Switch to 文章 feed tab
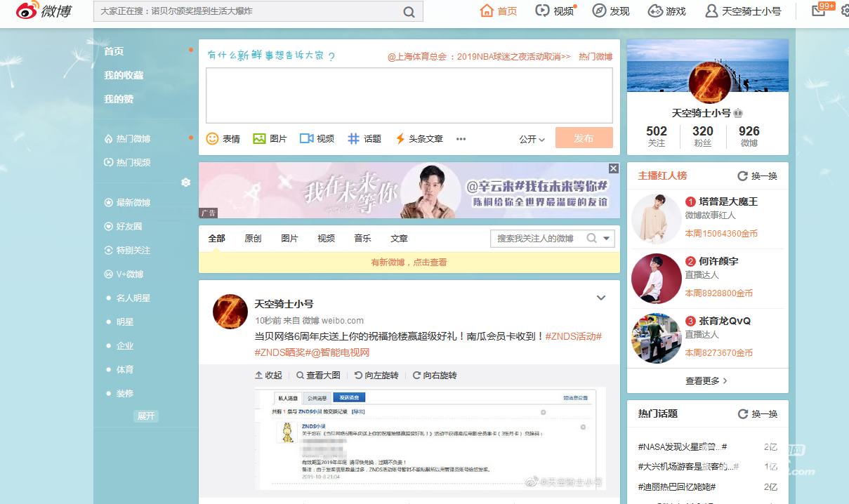 [x=399, y=239]
